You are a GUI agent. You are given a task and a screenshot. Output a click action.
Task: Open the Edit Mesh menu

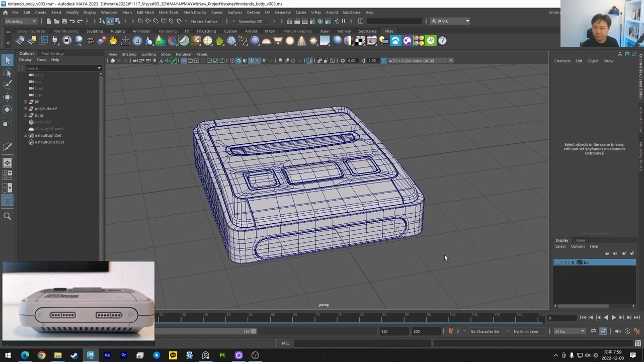pos(145,12)
